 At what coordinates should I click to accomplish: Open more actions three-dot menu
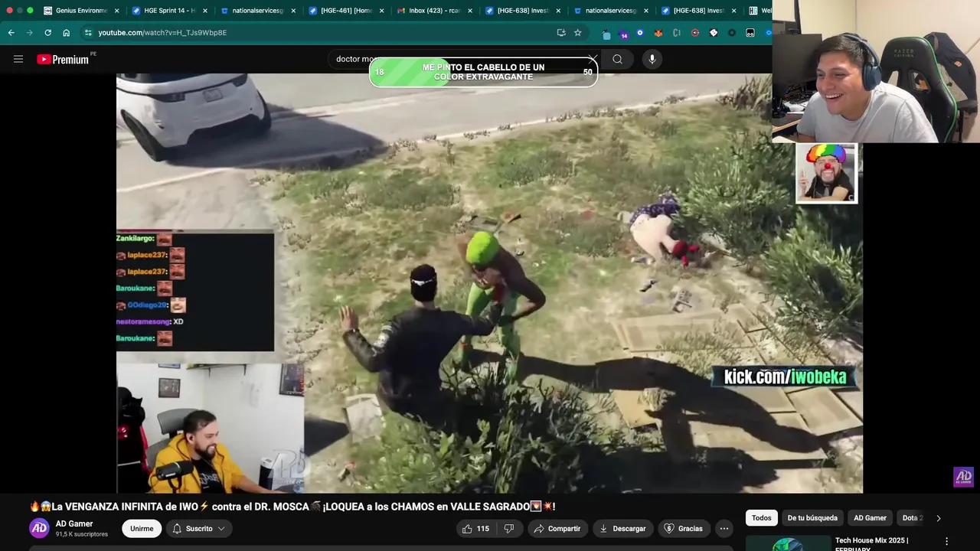point(724,528)
